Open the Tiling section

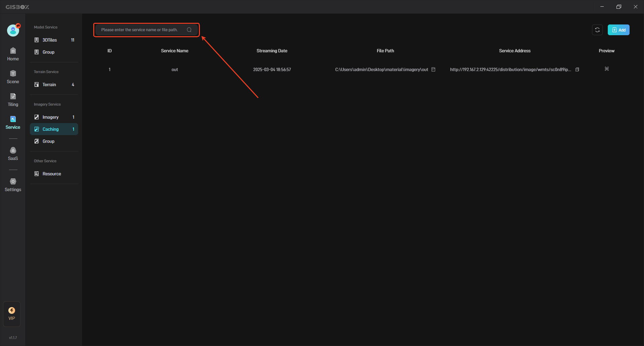tap(13, 100)
